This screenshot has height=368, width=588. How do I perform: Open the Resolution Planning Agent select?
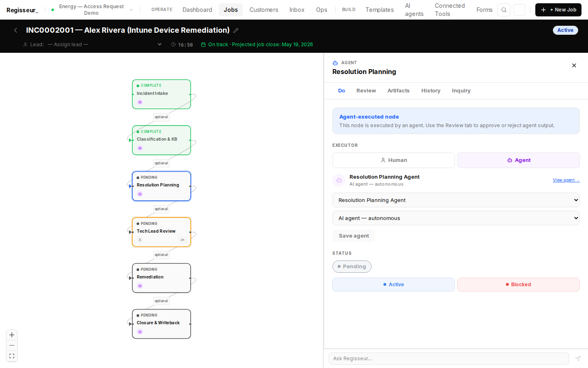456,200
